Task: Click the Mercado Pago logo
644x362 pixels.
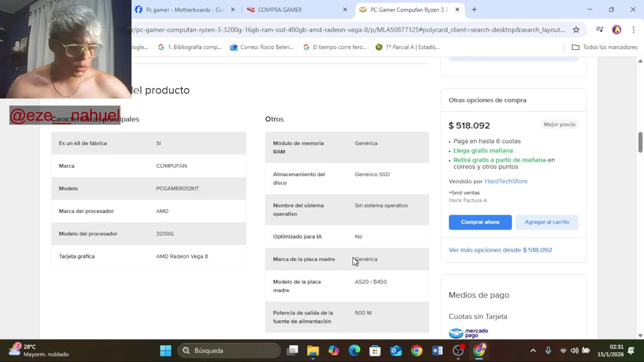Action: tap(468, 333)
